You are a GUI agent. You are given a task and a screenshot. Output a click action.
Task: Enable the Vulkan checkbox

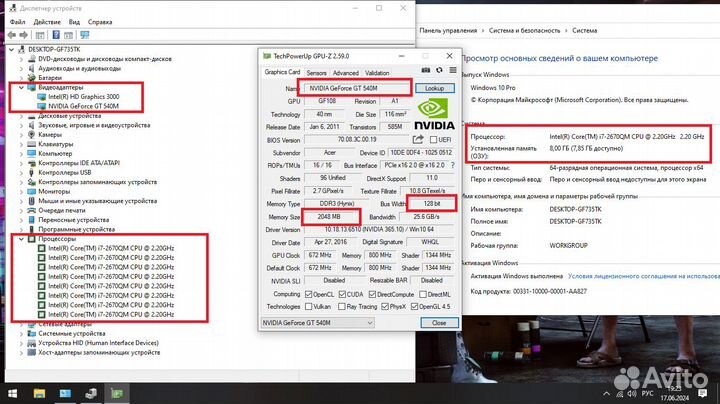[x=309, y=307]
